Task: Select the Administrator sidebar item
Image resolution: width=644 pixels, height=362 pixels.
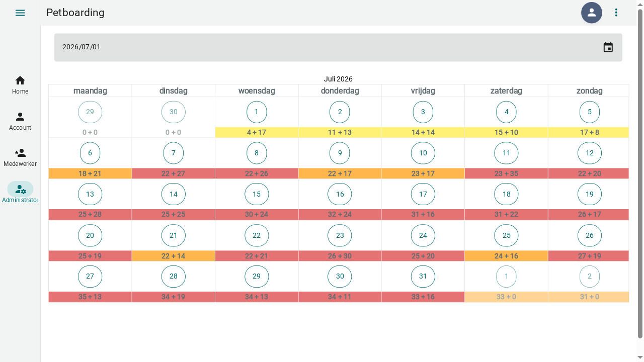Action: coord(20,194)
